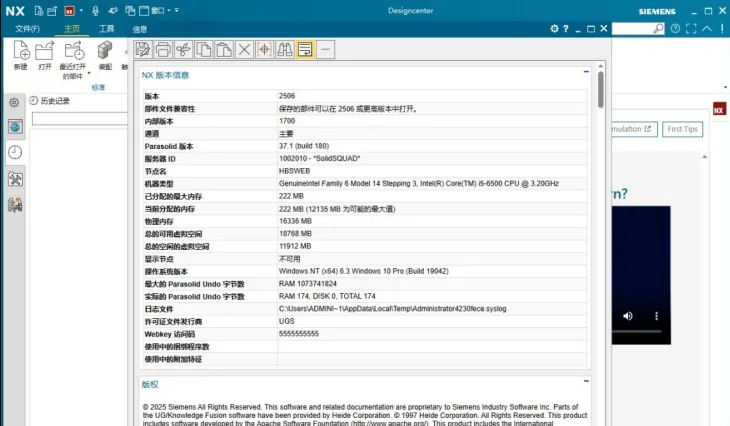Click the exclamation mark notification icon
This screenshot has width=730, height=426.
(722, 29)
